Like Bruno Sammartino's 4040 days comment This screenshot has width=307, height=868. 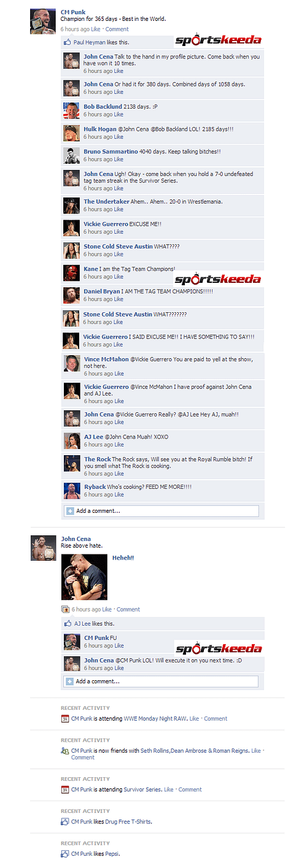tap(119, 159)
